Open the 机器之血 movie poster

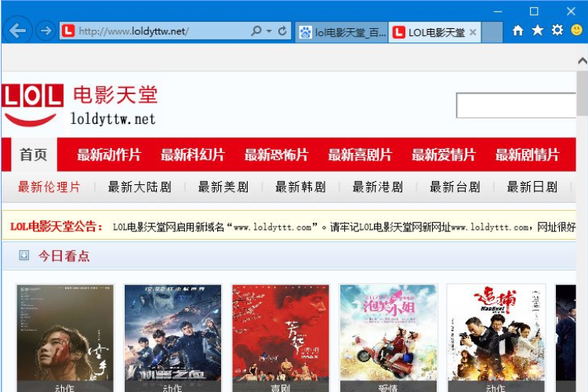pos(172,338)
